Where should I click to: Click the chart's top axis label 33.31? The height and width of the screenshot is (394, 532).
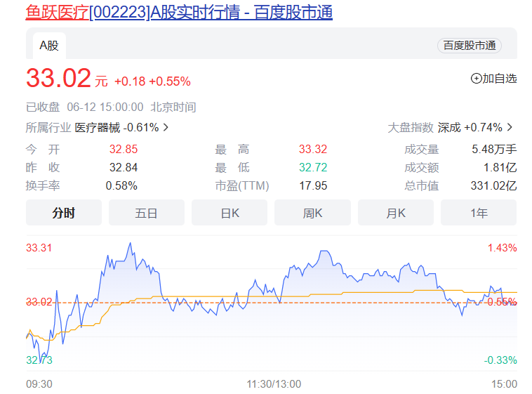[x=39, y=248]
